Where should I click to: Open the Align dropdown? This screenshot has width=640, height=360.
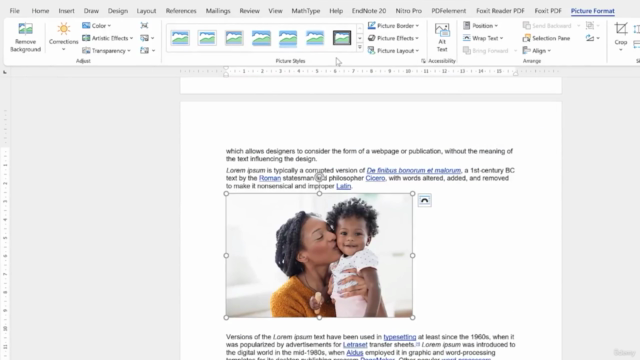point(537,51)
